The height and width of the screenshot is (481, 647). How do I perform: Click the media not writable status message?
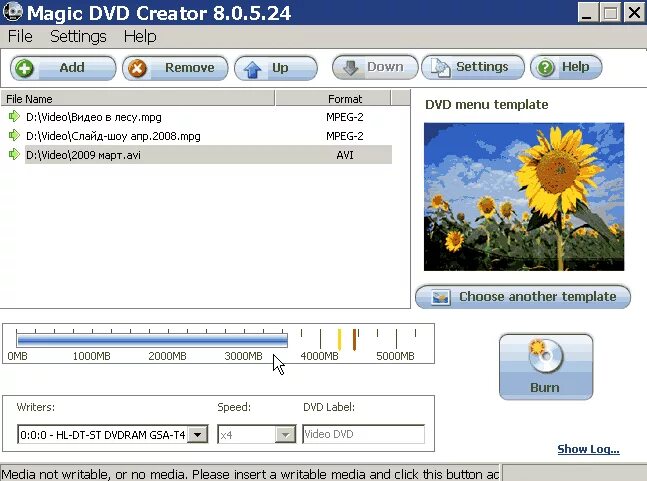[250, 474]
